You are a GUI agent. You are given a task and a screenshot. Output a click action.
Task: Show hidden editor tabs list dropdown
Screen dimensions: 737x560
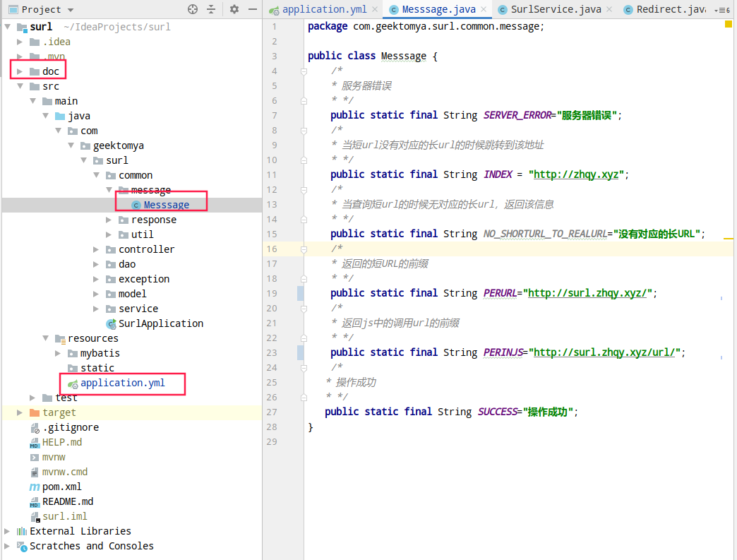pyautogui.click(x=722, y=10)
